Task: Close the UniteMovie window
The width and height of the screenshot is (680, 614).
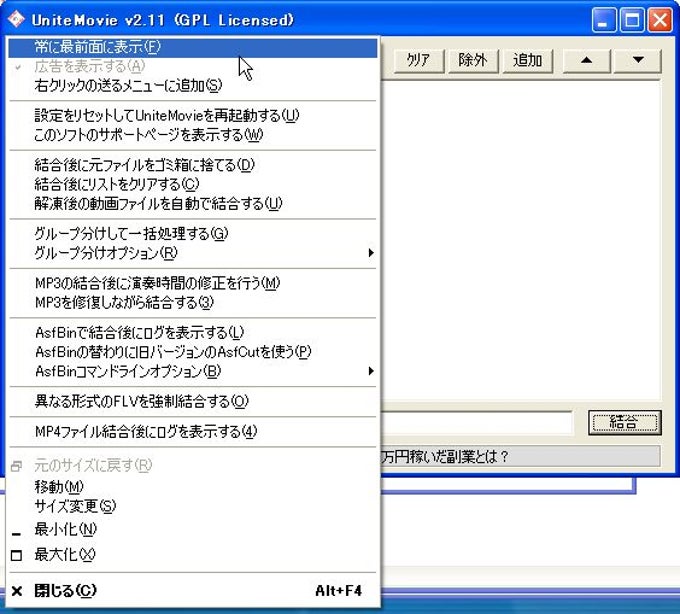Action: pyautogui.click(x=660, y=20)
